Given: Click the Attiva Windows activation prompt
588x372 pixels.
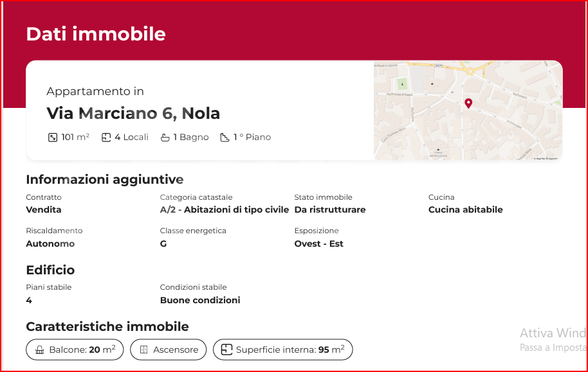Looking at the screenshot, I should tap(552, 333).
